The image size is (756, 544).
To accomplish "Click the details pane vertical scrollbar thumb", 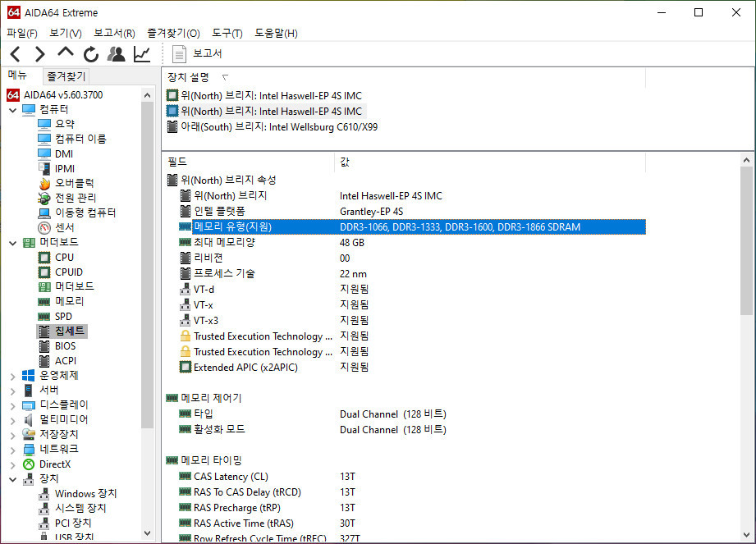I will [746, 241].
